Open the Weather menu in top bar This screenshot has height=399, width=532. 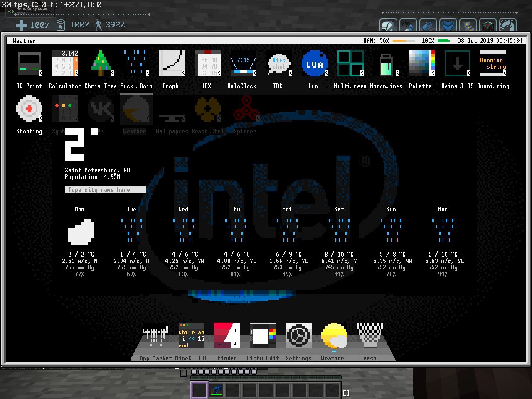tap(24, 41)
